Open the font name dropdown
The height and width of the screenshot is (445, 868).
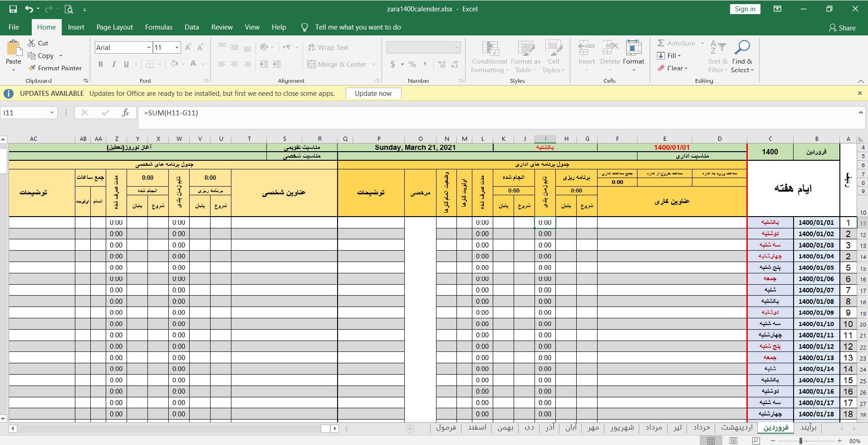tap(148, 48)
